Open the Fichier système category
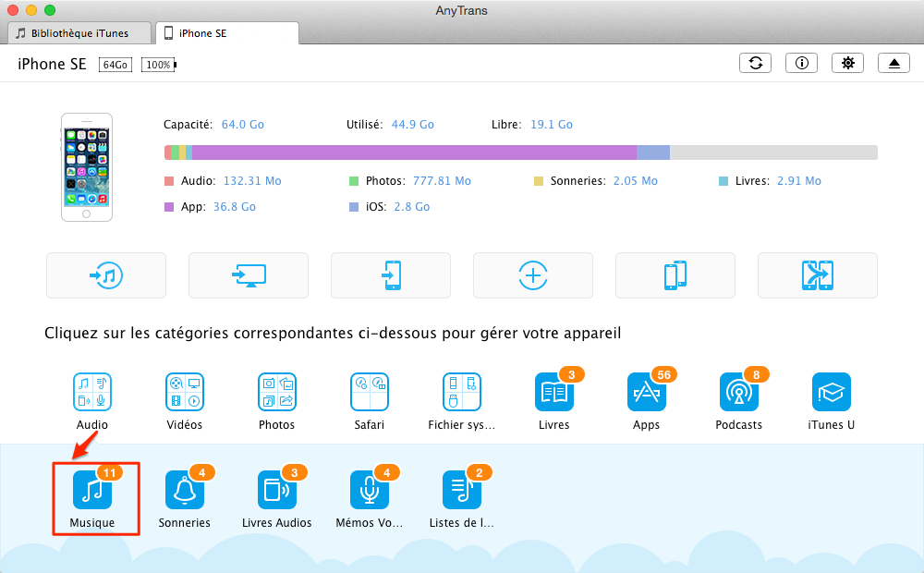The image size is (924, 573). [462, 392]
